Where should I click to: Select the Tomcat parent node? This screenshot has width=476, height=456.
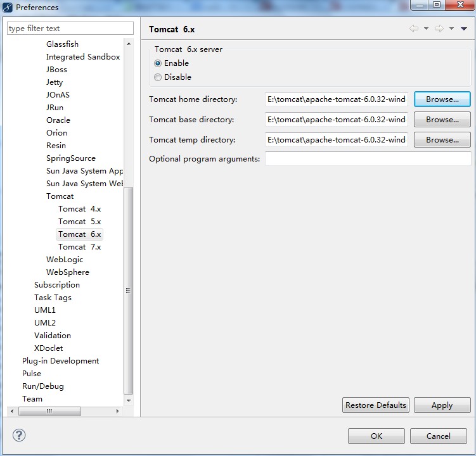click(x=60, y=196)
